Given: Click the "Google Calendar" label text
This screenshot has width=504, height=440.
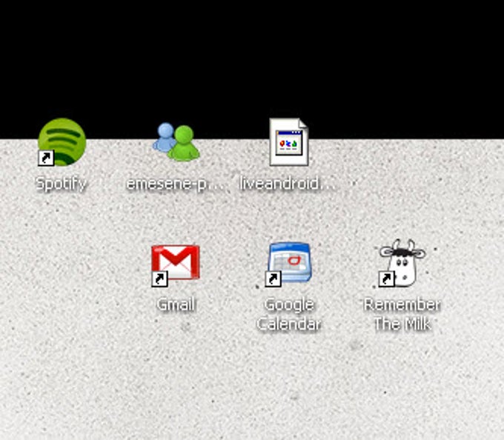Looking at the screenshot, I should click(288, 314).
